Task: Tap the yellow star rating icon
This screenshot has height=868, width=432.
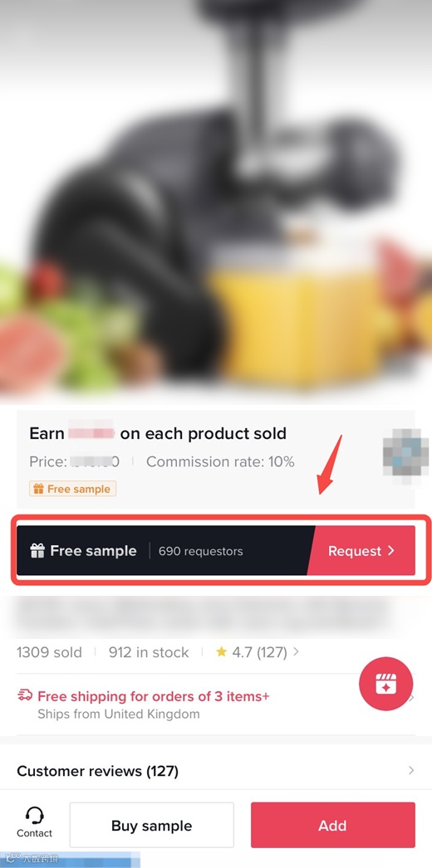Action: point(222,651)
